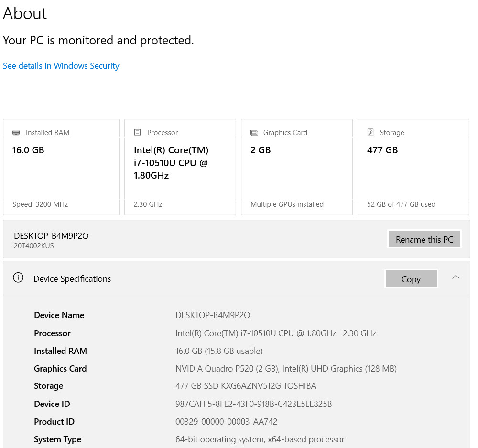Select the Product ID value 00329-00000-00003-AA742
The image size is (478, 448).
click(226, 422)
